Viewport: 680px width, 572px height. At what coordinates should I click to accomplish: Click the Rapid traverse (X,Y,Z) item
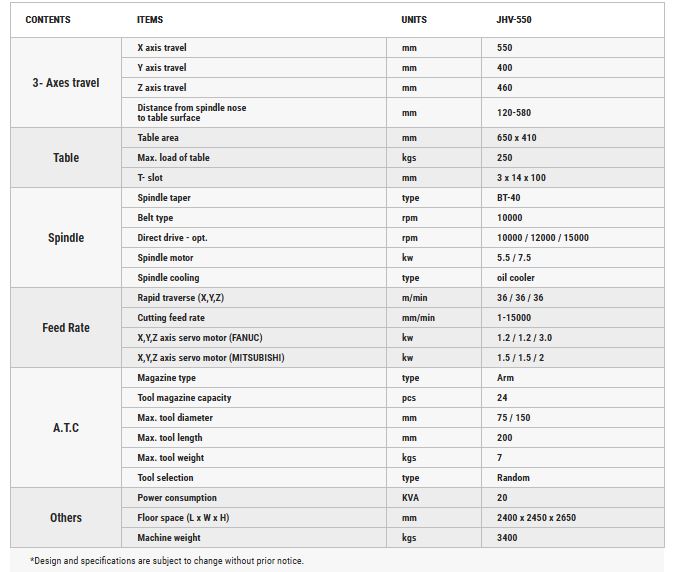point(180,297)
